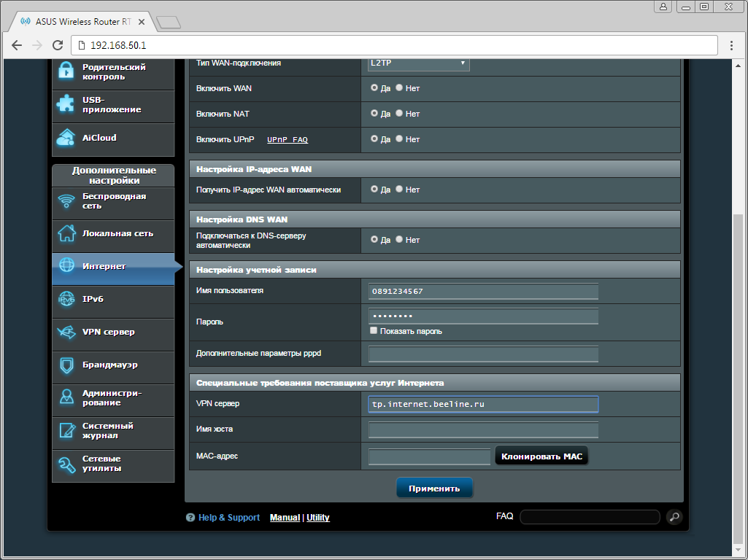
Task: Go back in browser history
Action: pos(17,45)
